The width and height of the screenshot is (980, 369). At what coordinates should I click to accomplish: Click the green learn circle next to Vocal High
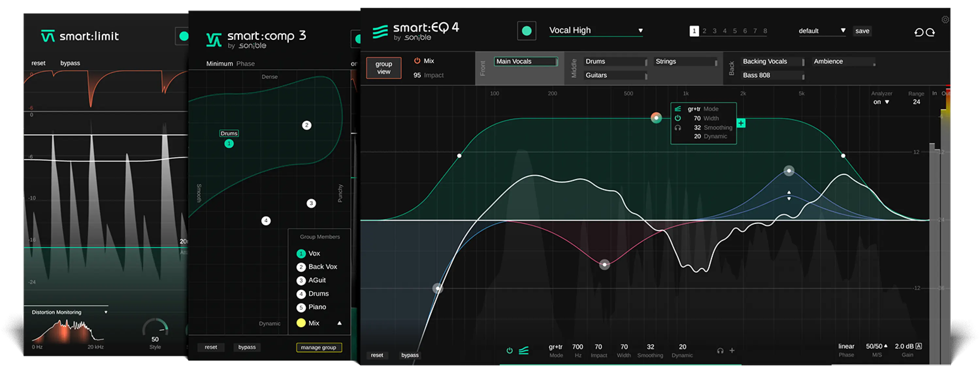click(x=527, y=30)
